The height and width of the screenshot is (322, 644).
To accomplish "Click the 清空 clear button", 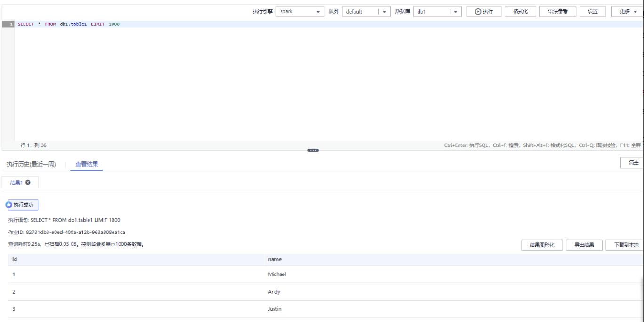I will point(633,162).
